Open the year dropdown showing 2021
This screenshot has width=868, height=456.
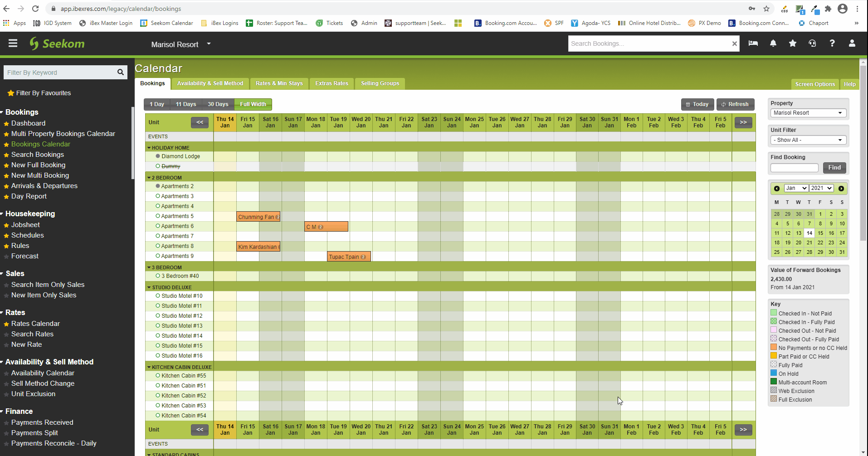point(822,188)
